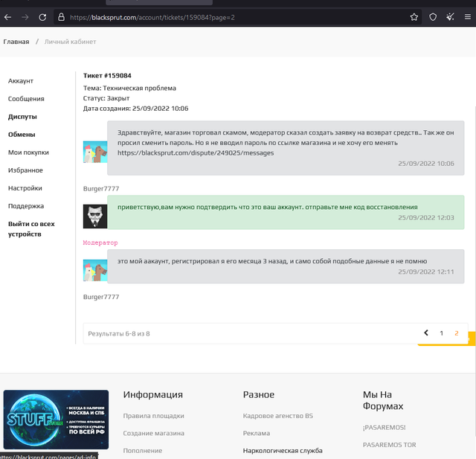Screen dimensions: 476x459
Task: Go to pagination page 1
Action: point(441,333)
